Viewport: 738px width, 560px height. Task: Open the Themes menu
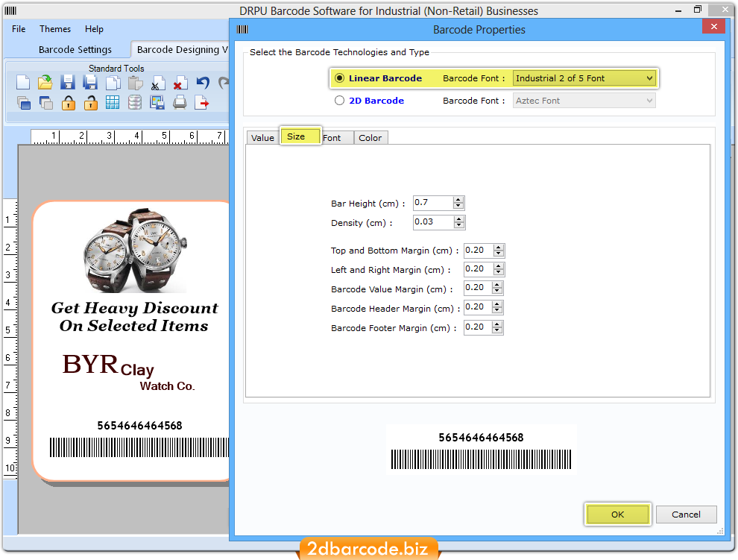pos(55,29)
